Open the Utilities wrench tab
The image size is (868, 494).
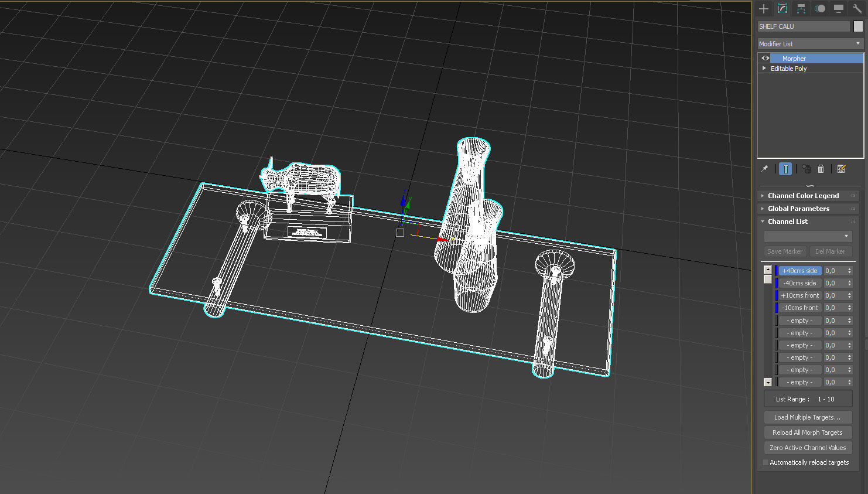pyautogui.click(x=857, y=8)
